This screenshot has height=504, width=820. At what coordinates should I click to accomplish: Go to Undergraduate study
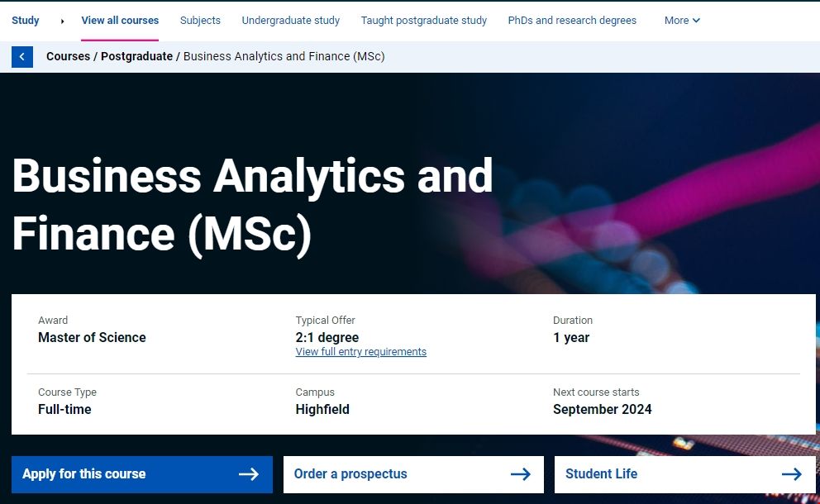click(290, 21)
